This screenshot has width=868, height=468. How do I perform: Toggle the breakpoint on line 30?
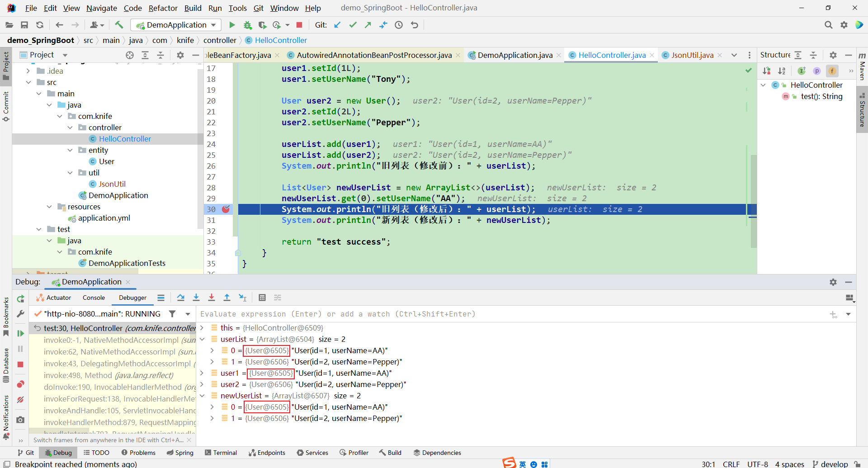click(226, 209)
